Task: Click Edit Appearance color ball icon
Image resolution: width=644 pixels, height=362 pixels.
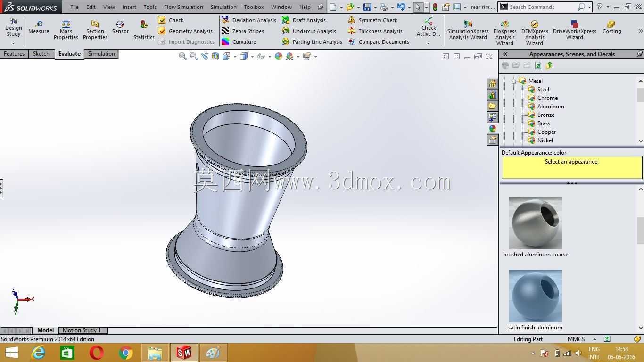Action: [278, 56]
